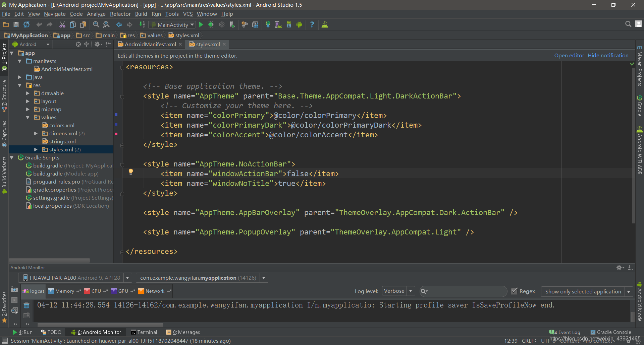Click the intention lightbulb in the editor gutter
Image resolution: width=644 pixels, height=345 pixels.
(131, 171)
